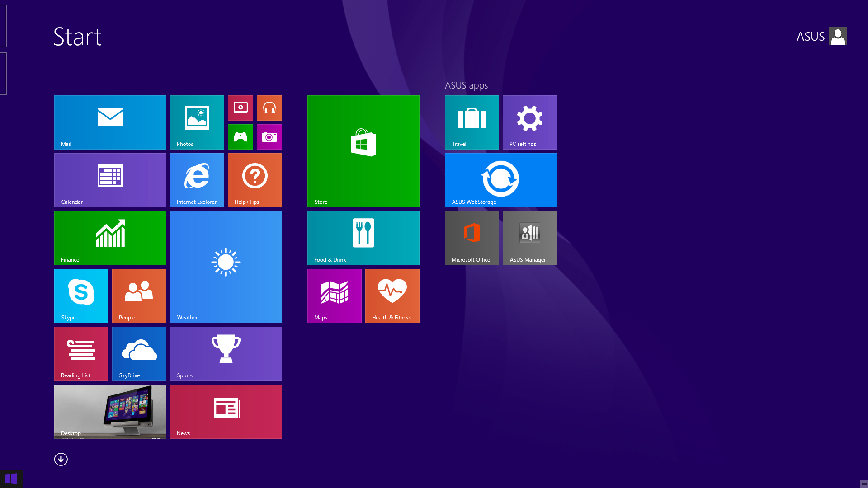The image size is (868, 488).
Task: Click the ASUS user name
Action: tap(811, 37)
